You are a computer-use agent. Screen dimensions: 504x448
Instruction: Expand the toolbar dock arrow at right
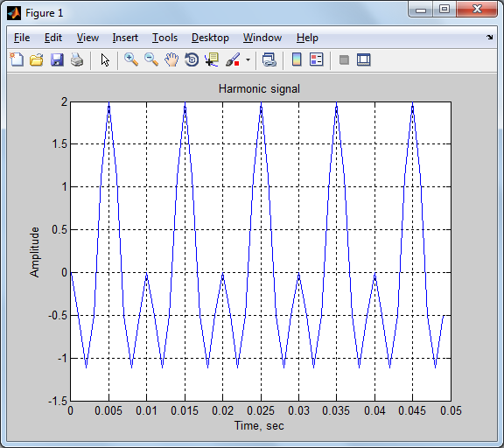point(489,38)
